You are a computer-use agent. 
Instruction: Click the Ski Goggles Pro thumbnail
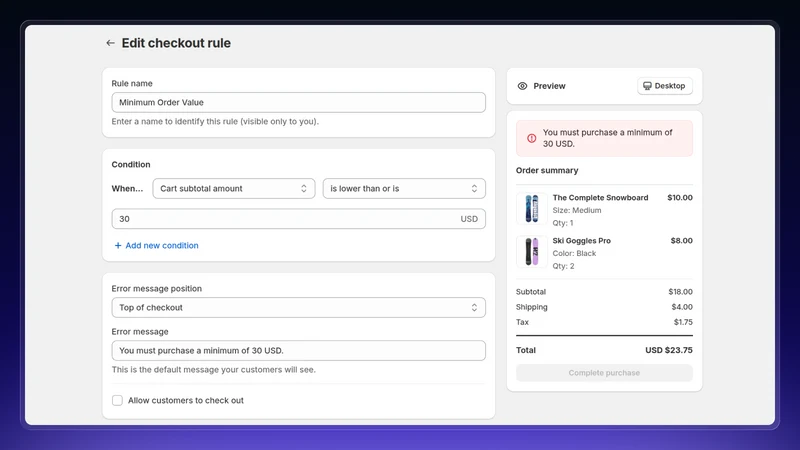532,252
